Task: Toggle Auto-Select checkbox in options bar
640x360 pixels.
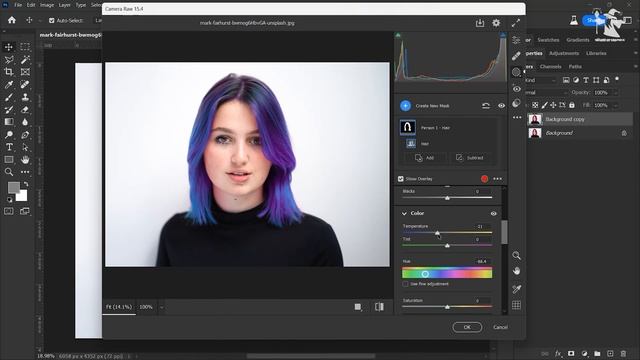Action: 51,20
